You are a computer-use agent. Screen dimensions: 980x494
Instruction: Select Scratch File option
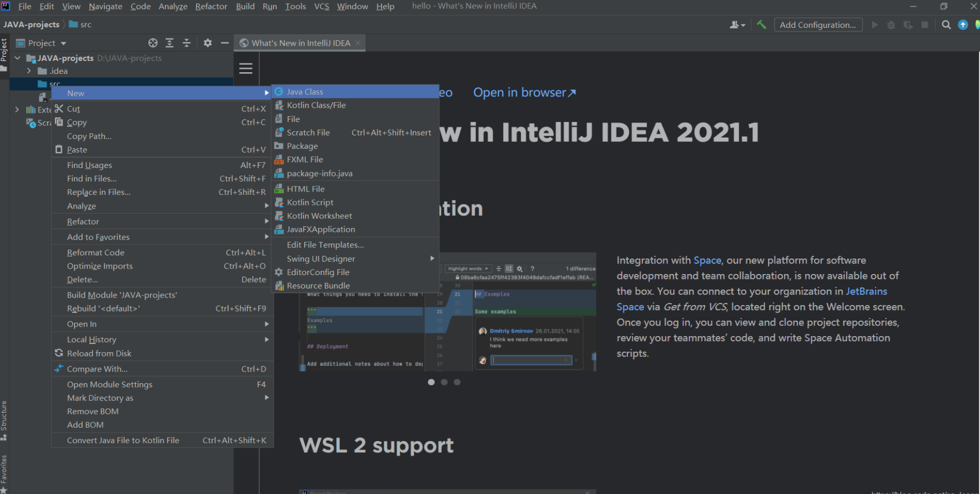pyautogui.click(x=355, y=133)
